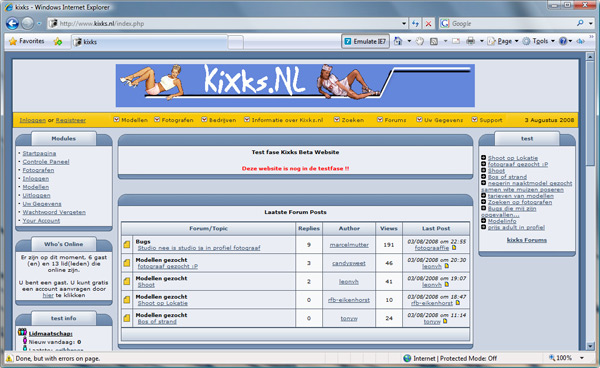This screenshot has height=368, width=600.
Task: Click the kixks tab favicon
Action: [78, 42]
